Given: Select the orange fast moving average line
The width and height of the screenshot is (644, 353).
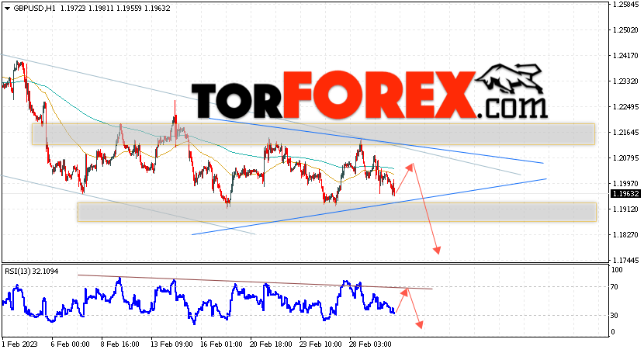Looking at the screenshot, I should click(197, 149).
